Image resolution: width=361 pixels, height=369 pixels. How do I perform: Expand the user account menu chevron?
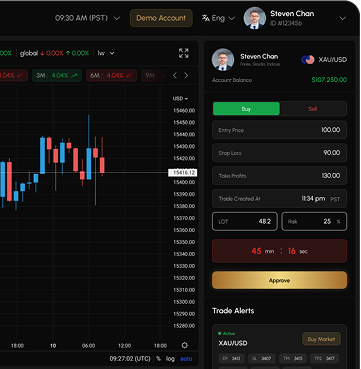point(343,18)
